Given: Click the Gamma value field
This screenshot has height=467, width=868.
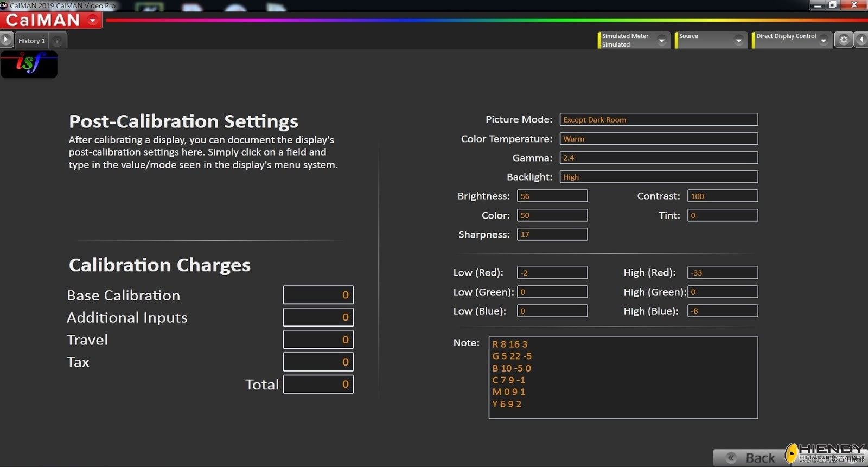Looking at the screenshot, I should tap(659, 158).
